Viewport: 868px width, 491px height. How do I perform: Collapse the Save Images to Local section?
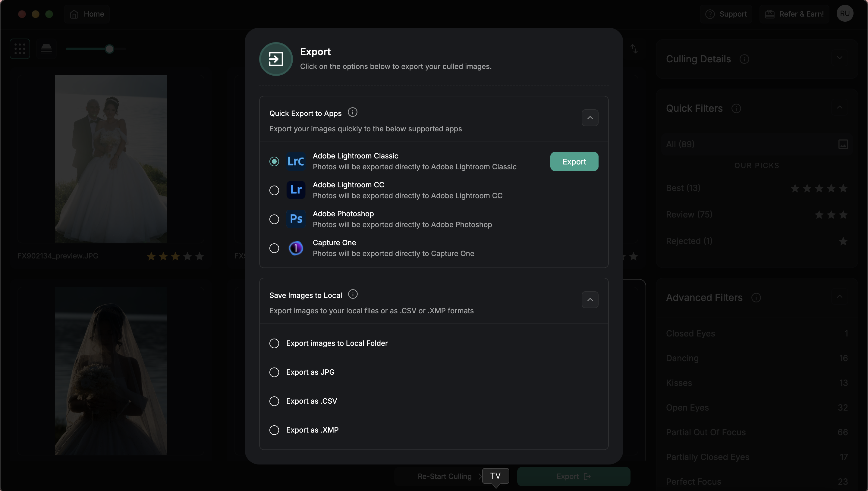click(590, 300)
